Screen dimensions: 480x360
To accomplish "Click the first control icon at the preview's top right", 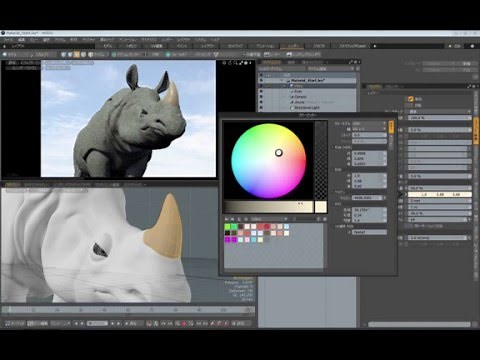I will tap(224, 63).
